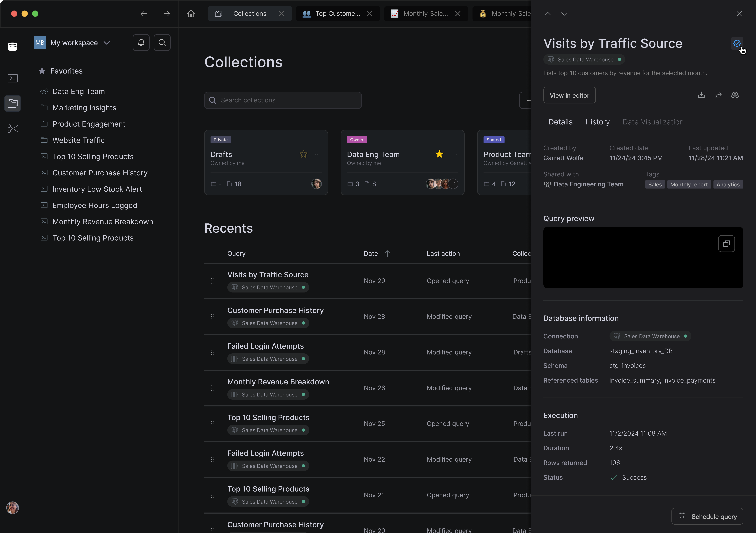Expand the My workspace dropdown

tap(106, 43)
